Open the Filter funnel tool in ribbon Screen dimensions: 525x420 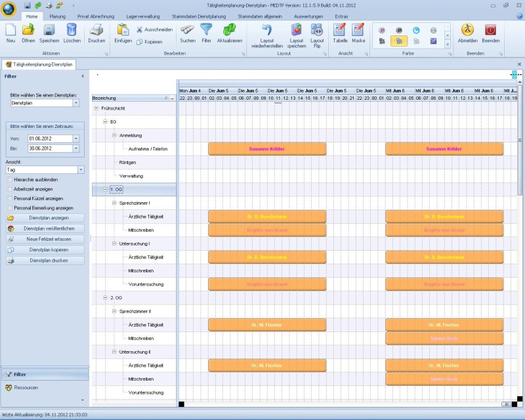click(207, 32)
